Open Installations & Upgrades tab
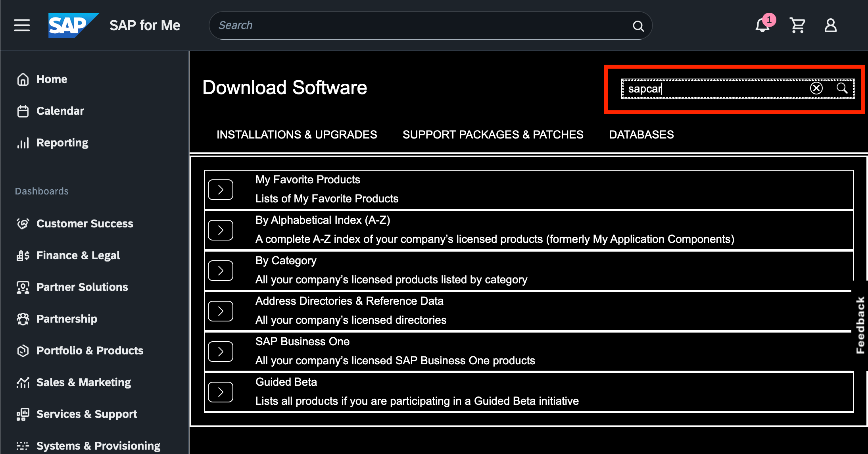This screenshot has width=868, height=454. click(296, 135)
